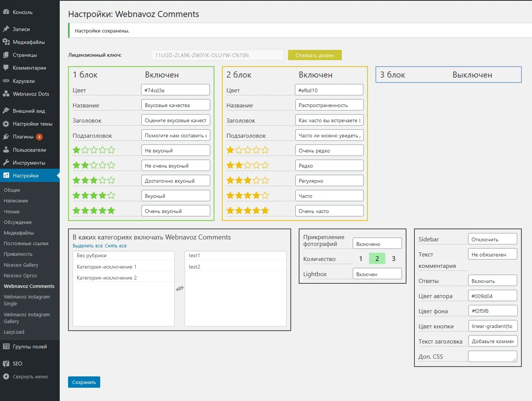Screen dimensions: 532x401
Task: Click the Плагины plug icon
Action: [6, 137]
